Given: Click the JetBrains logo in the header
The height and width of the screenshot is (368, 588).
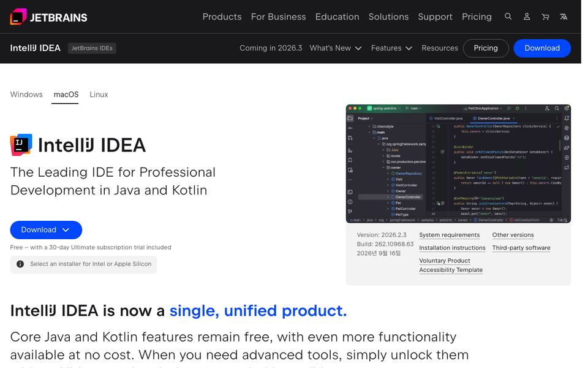Looking at the screenshot, I should coord(48,17).
